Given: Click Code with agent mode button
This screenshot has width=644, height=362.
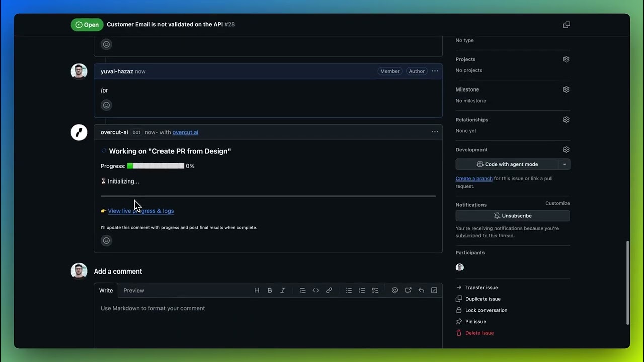Looking at the screenshot, I should [x=507, y=164].
